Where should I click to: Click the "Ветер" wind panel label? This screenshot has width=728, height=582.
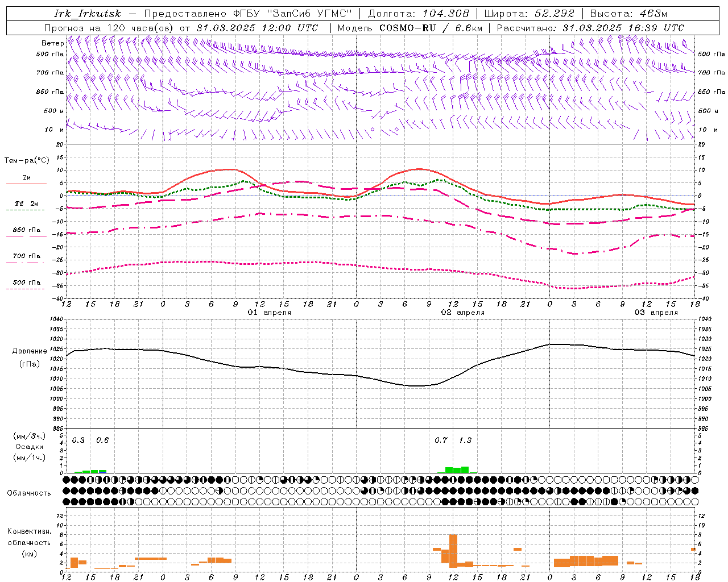53,43
